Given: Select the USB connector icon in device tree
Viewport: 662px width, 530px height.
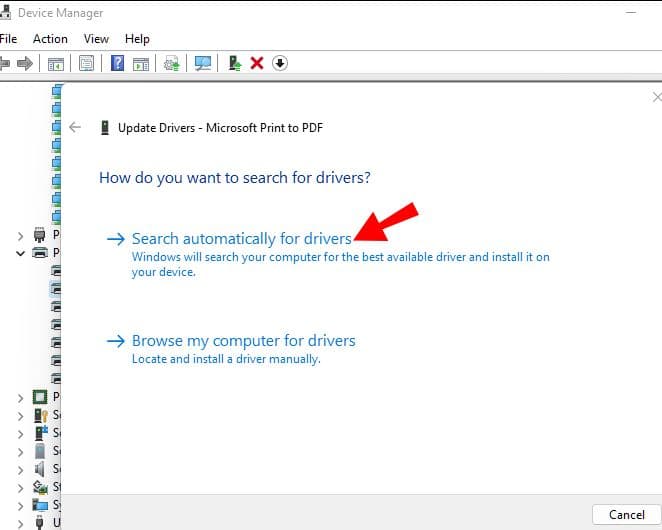Looking at the screenshot, I should point(40,523).
